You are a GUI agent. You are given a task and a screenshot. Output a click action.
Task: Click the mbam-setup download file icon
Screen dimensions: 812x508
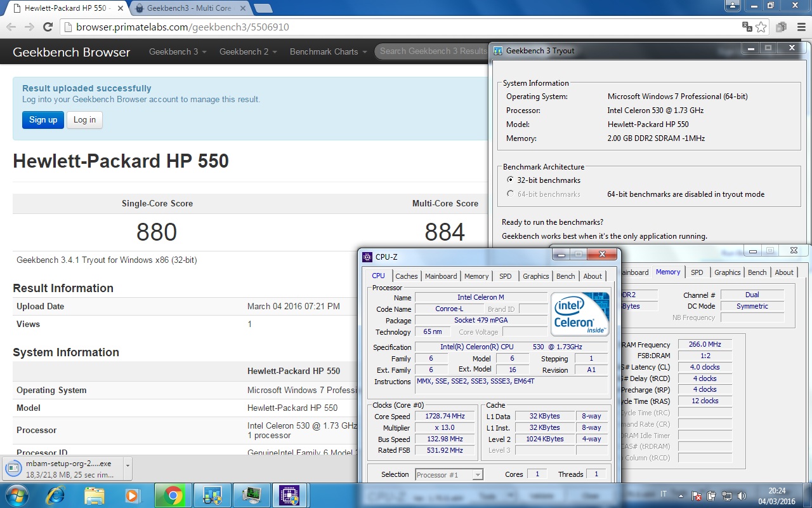pos(13,469)
